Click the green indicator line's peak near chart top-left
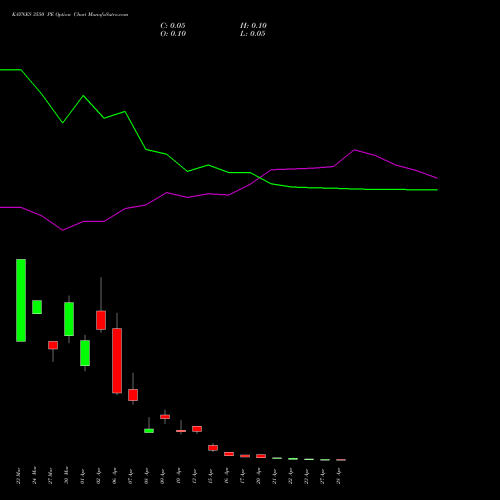Image resolution: width=500 pixels, height=500 pixels. pyautogui.click(x=21, y=70)
